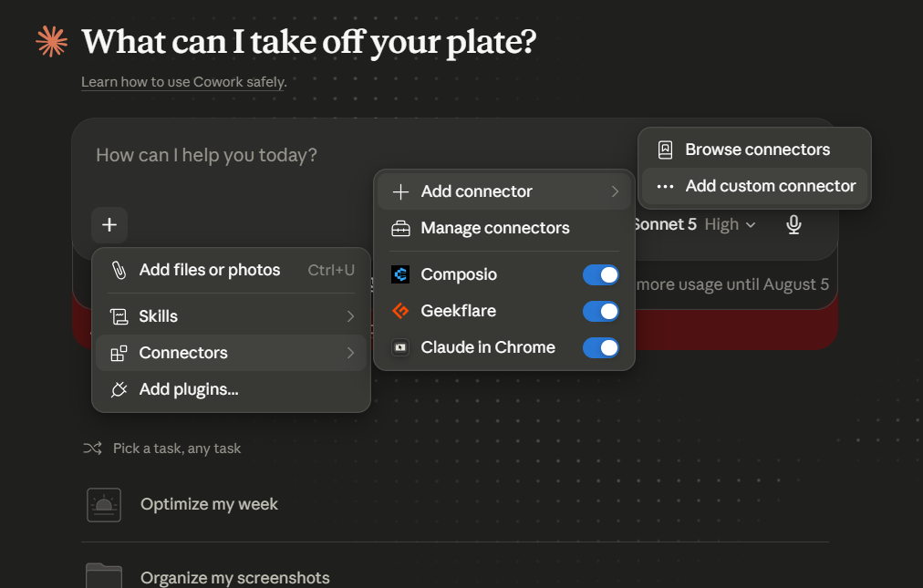The image size is (923, 588).
Task: Click the orange Claude starburst logo
Action: 52,42
